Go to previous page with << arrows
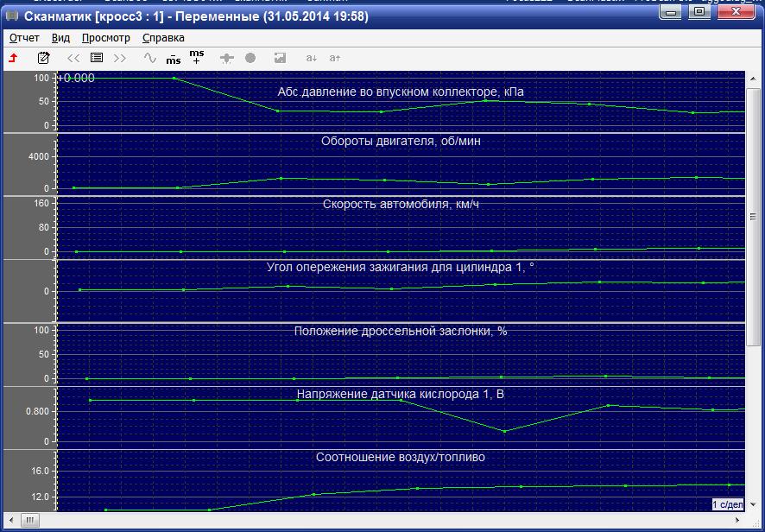This screenshot has height=532, width=765. 73,59
